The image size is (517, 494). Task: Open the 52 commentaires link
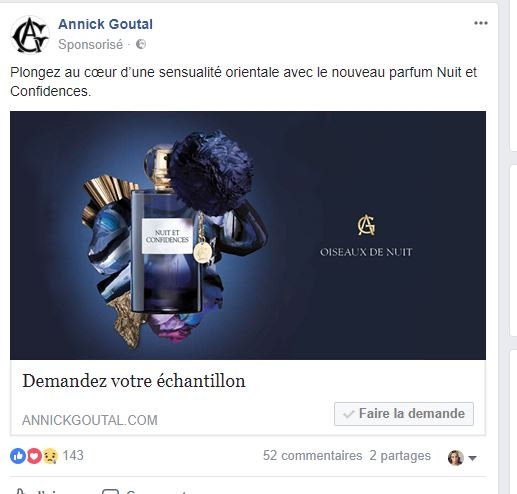312,456
